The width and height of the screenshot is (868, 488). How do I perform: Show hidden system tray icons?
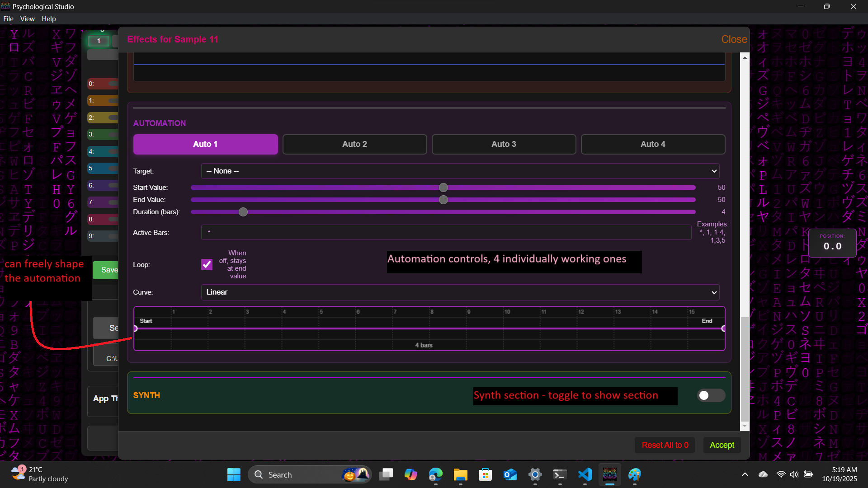pos(745,474)
